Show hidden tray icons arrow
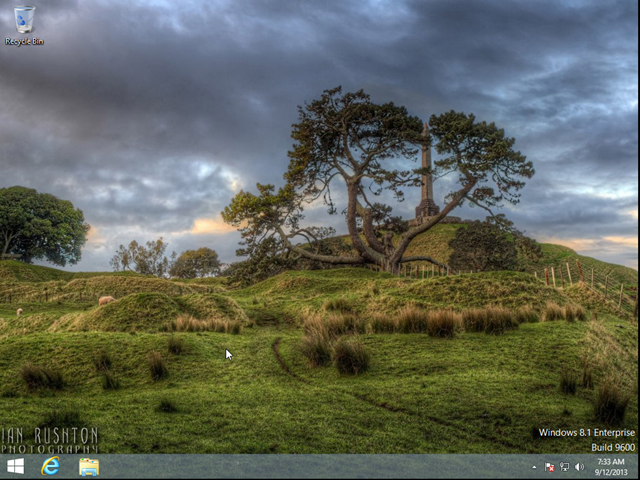 pyautogui.click(x=534, y=467)
